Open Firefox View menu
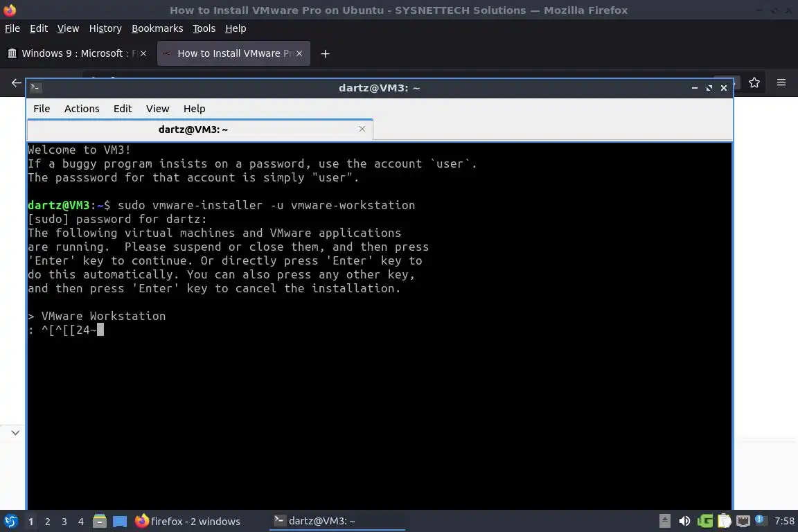 tap(68, 28)
